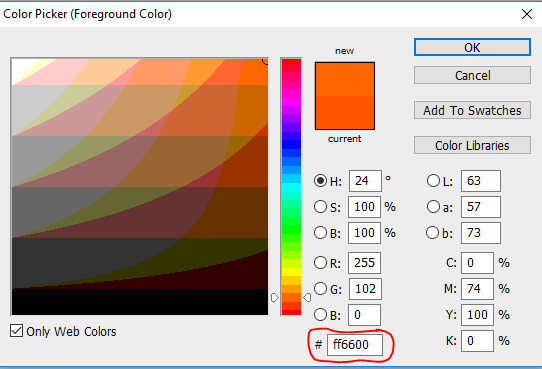Click the current color swatch

345,113
